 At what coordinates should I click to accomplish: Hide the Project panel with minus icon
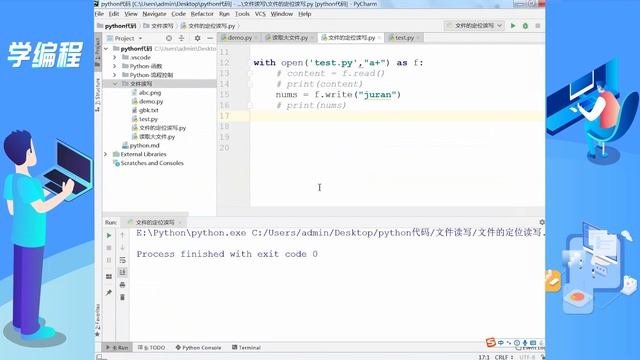pyautogui.click(x=210, y=38)
